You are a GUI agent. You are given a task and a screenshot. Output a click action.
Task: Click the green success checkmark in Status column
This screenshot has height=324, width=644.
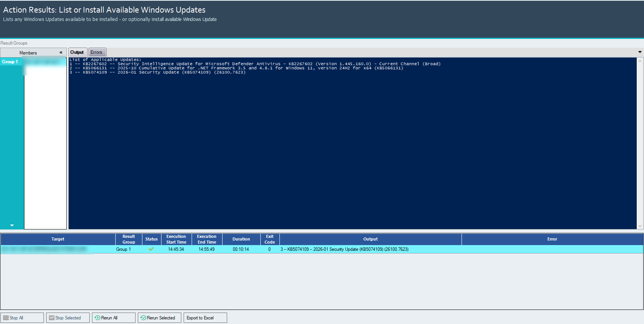click(151, 249)
